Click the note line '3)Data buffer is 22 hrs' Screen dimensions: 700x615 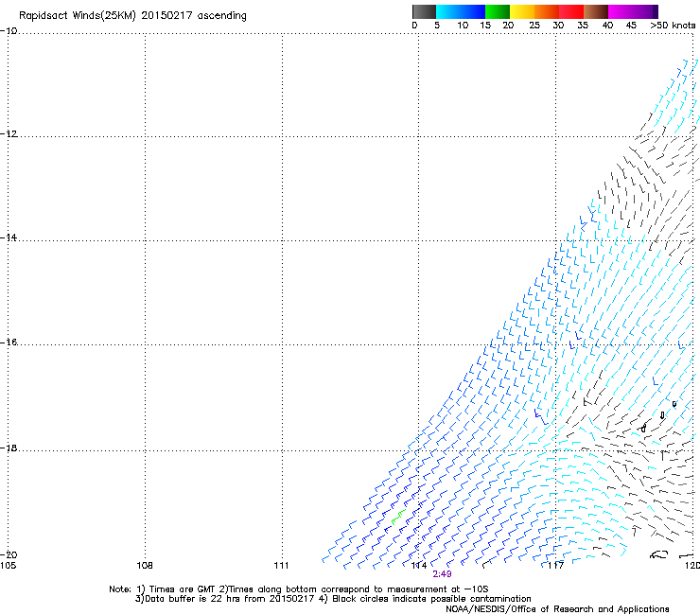point(333,599)
